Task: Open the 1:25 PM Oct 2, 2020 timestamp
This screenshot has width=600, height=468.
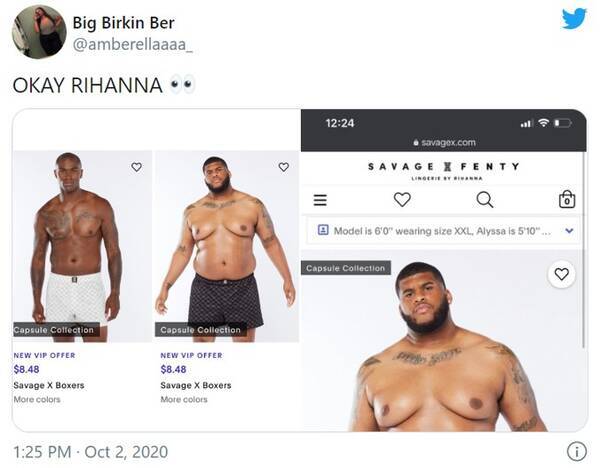Action: tap(90, 451)
